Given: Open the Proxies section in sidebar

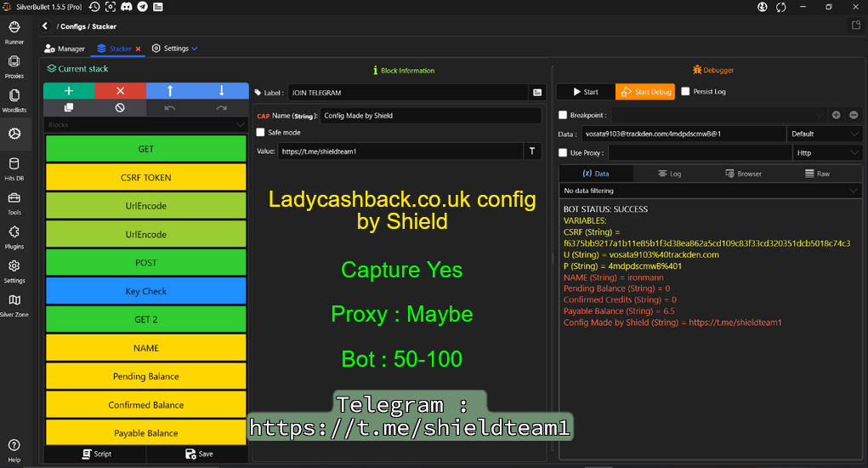Looking at the screenshot, I should [14, 67].
